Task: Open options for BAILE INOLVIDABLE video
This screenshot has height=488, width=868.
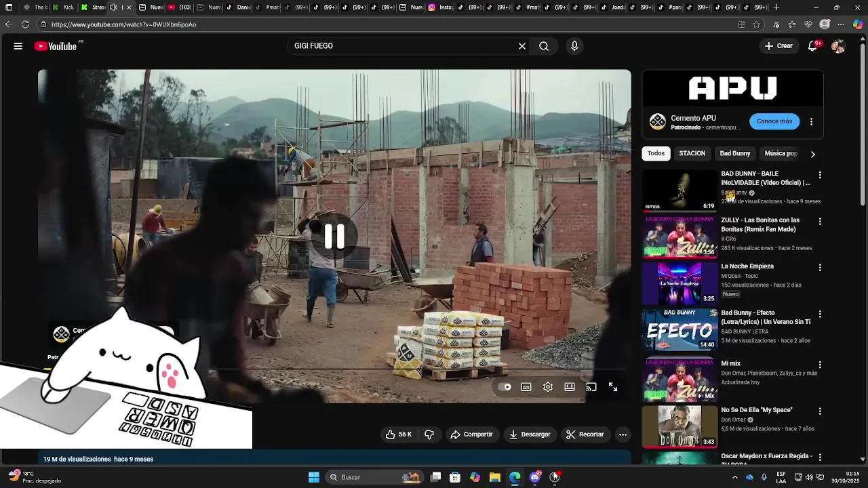Action: (x=819, y=175)
